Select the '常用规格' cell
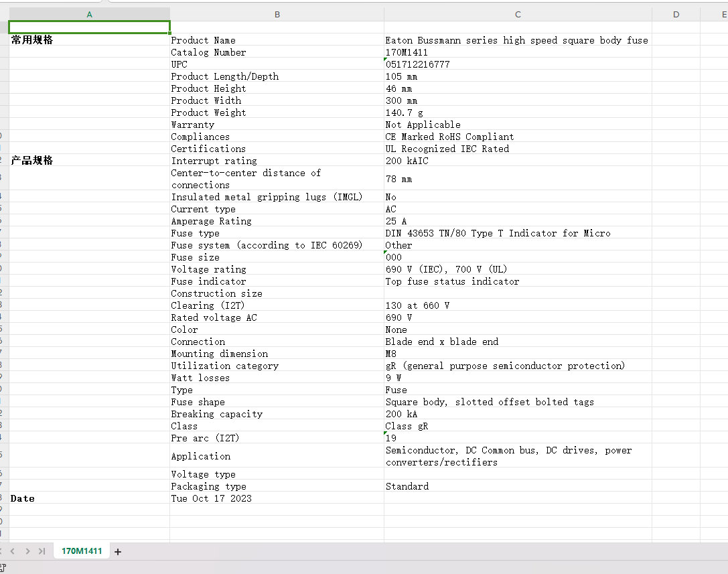The width and height of the screenshot is (728, 574). 90,40
